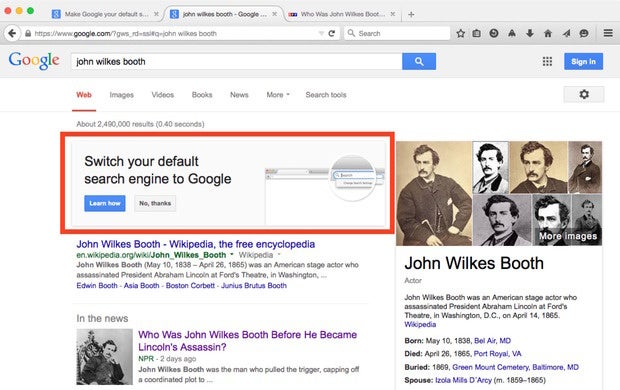Open the Google apps grid icon
The width and height of the screenshot is (620, 390).
coord(547,61)
